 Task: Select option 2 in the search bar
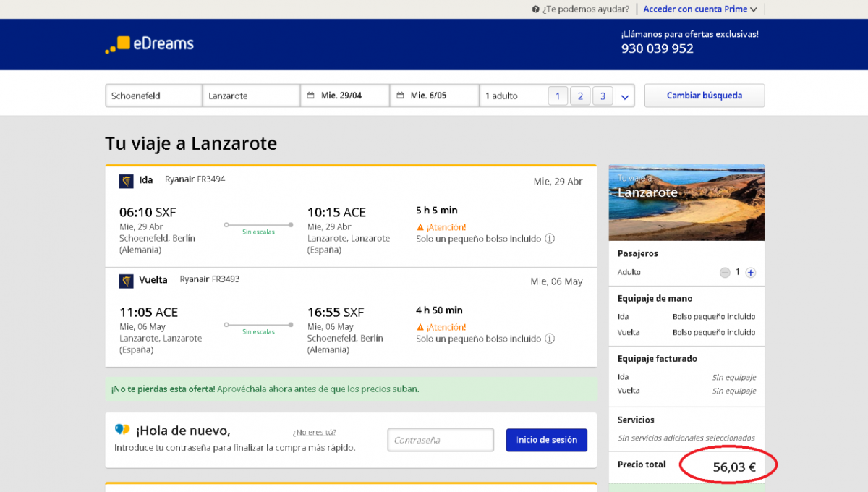click(580, 96)
